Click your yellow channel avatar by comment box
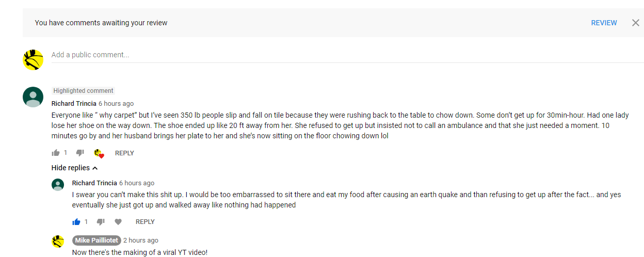 (33, 60)
